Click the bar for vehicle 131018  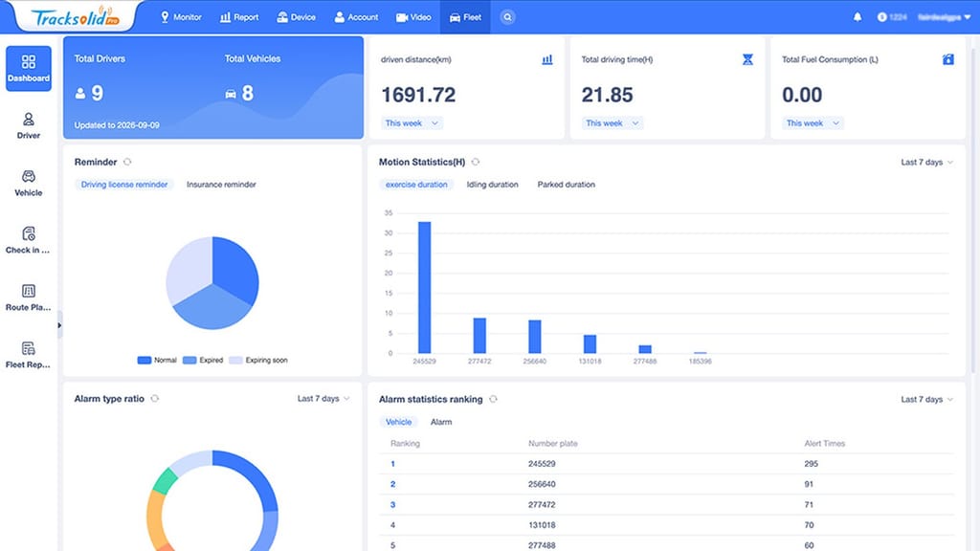click(590, 344)
